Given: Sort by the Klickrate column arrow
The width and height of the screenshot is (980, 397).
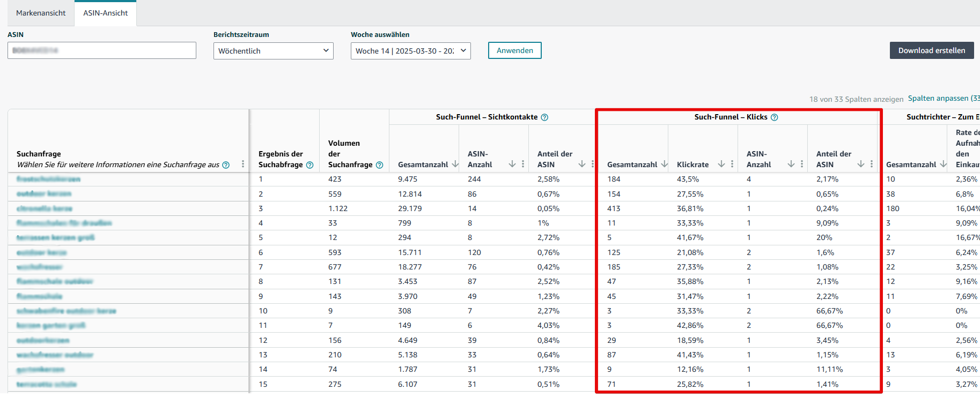Looking at the screenshot, I should (721, 164).
